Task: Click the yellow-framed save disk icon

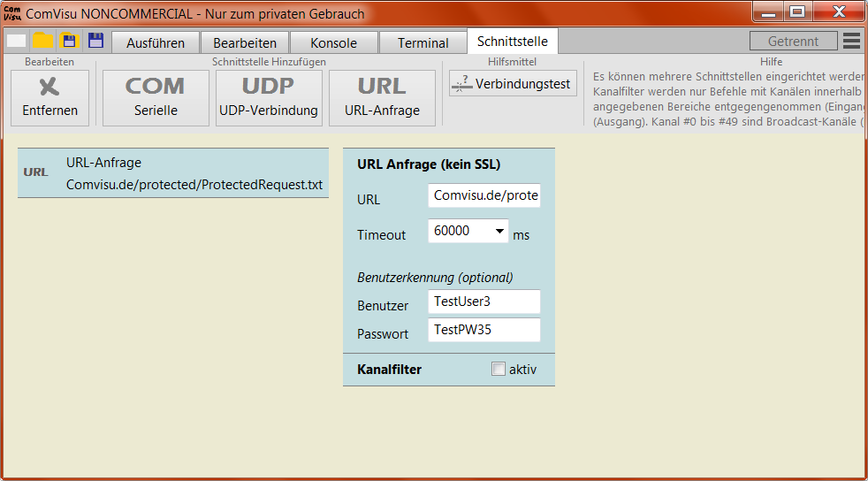Action: pos(69,41)
